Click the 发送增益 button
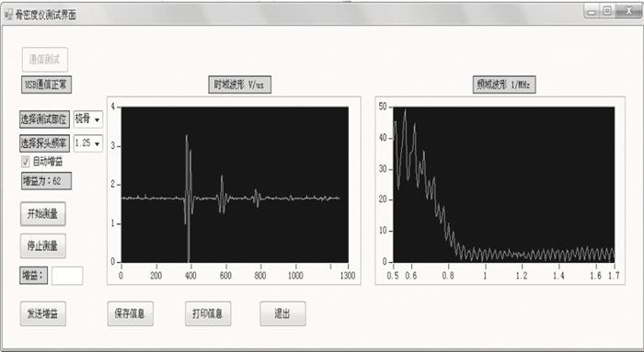 pyautogui.click(x=42, y=313)
